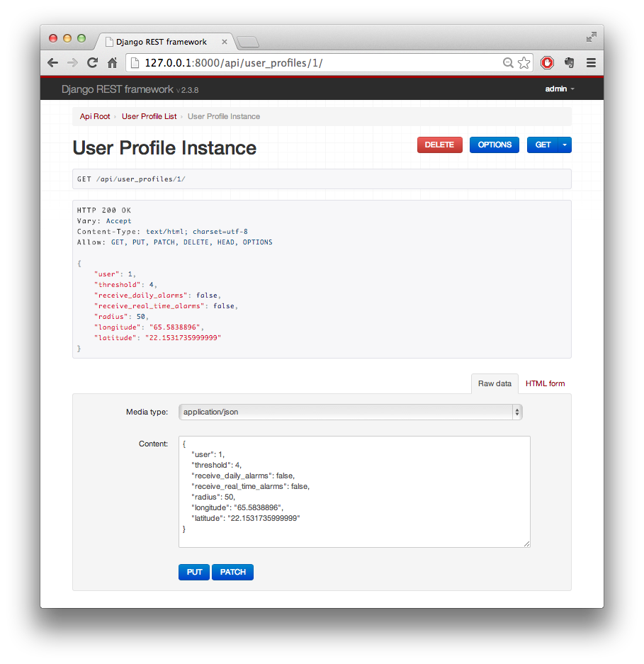Image resolution: width=644 pixels, height=664 pixels.
Task: Open User Profile List breadcrumb
Action: pyautogui.click(x=149, y=116)
